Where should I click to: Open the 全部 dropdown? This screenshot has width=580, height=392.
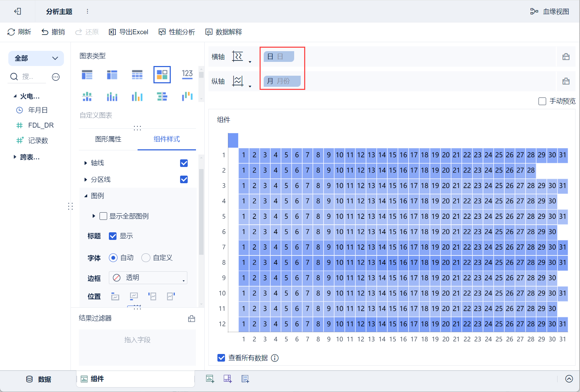pyautogui.click(x=36, y=58)
